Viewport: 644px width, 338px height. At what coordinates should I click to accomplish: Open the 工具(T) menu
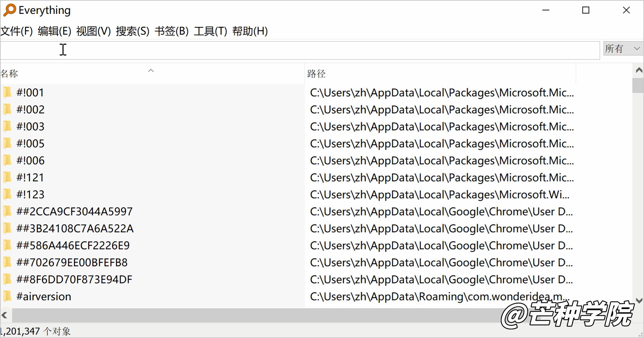[210, 31]
